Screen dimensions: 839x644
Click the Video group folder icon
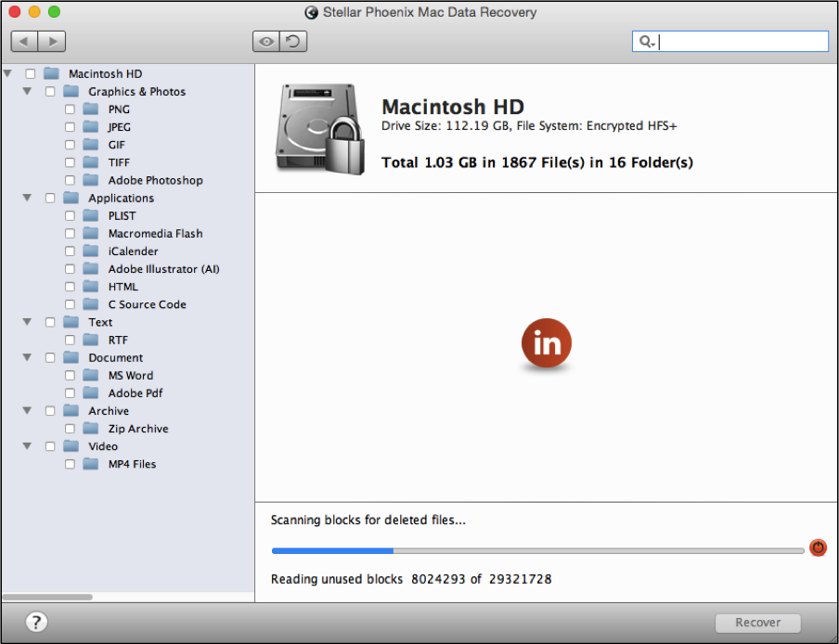coord(71,445)
